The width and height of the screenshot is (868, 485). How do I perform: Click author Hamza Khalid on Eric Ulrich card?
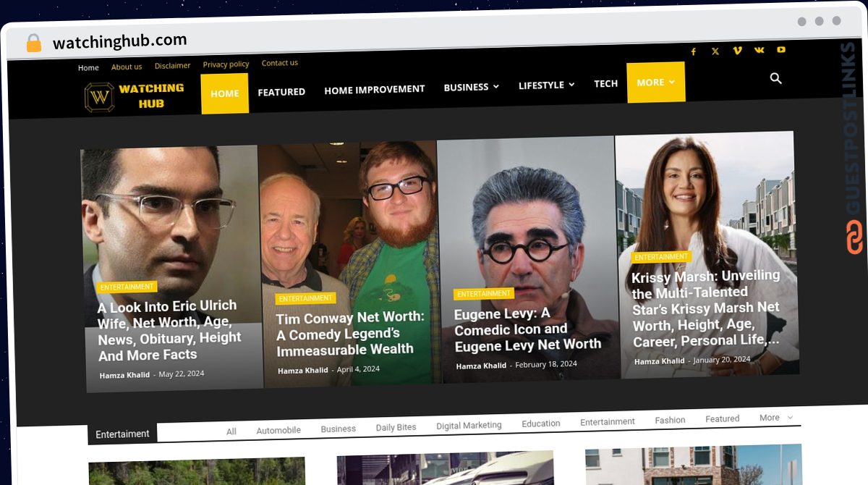click(x=124, y=375)
